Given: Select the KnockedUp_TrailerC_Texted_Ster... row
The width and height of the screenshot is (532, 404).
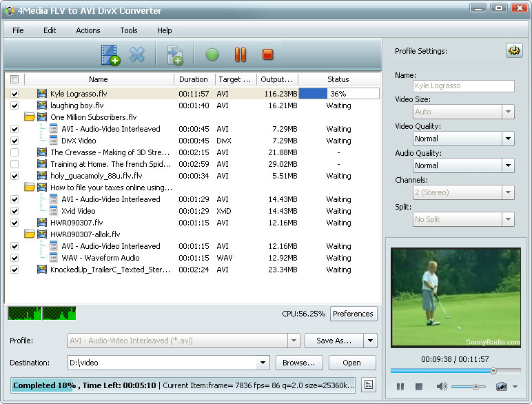Looking at the screenshot, I should [193, 270].
